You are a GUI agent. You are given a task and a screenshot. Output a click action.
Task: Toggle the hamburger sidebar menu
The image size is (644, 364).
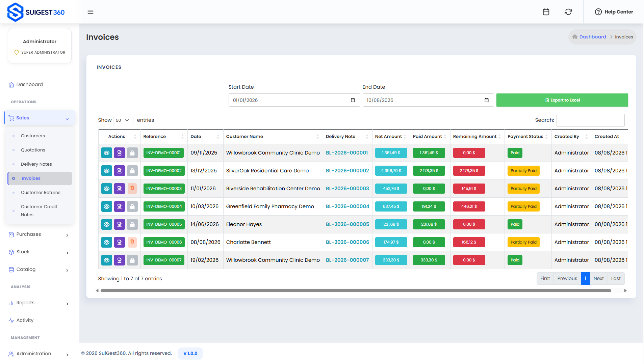click(91, 12)
